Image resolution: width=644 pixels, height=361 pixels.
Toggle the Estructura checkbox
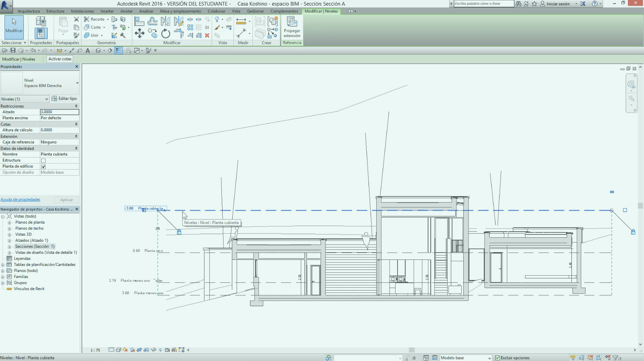pyautogui.click(x=44, y=160)
